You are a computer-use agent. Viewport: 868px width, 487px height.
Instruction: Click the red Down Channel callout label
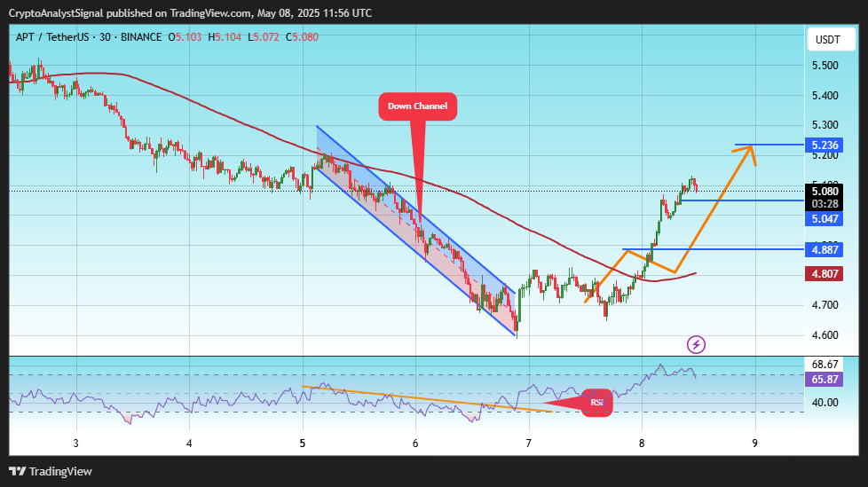(x=417, y=106)
